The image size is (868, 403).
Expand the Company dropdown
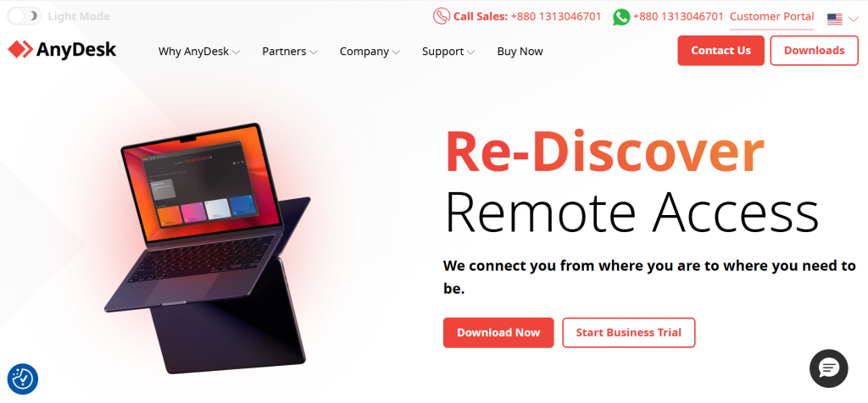coord(370,52)
